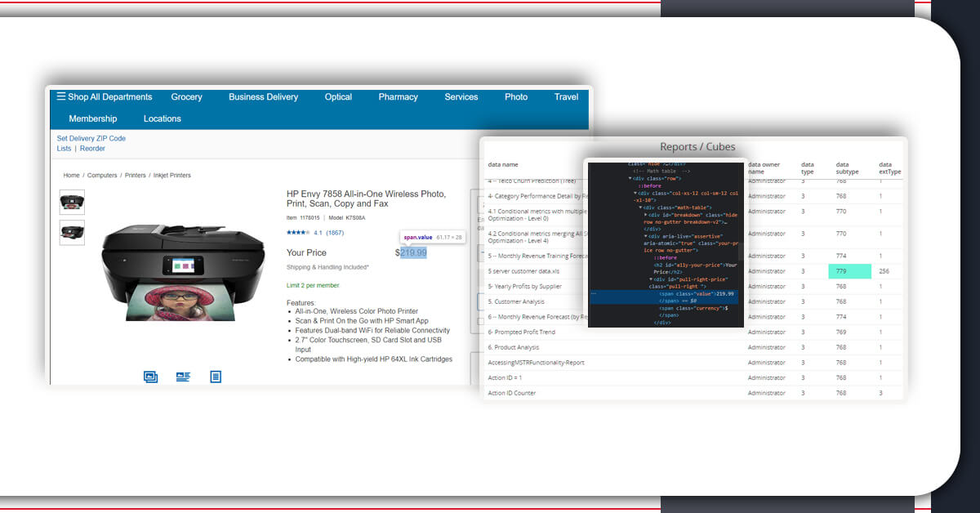
Task: Click the Set Delivery ZIP Code link
Action: pyautogui.click(x=91, y=139)
